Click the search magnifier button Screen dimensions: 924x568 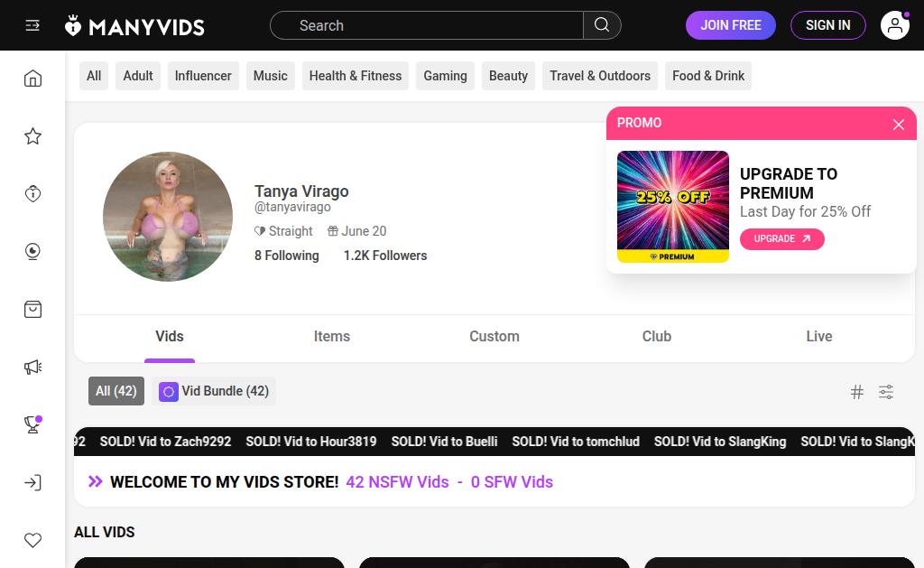[x=602, y=25]
